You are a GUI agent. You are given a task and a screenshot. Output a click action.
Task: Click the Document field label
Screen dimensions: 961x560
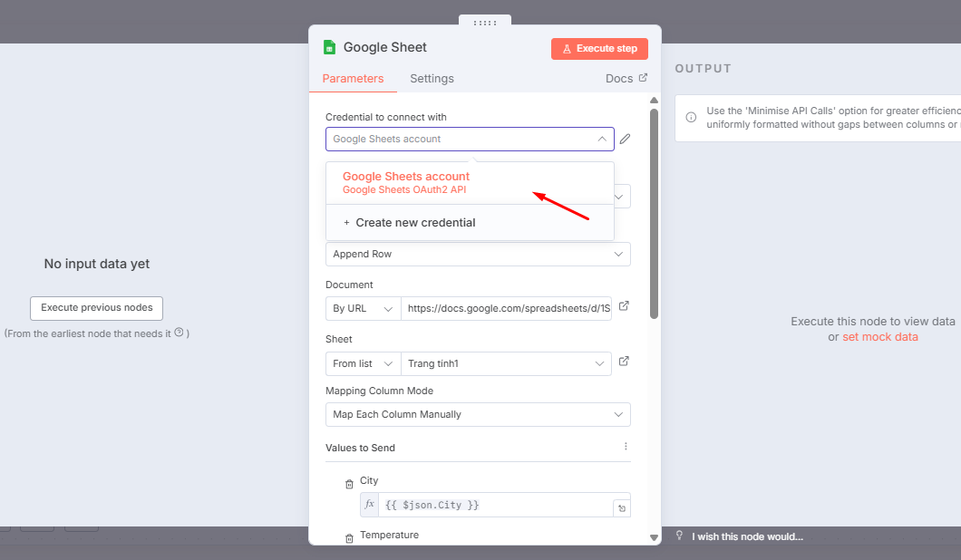349,285
